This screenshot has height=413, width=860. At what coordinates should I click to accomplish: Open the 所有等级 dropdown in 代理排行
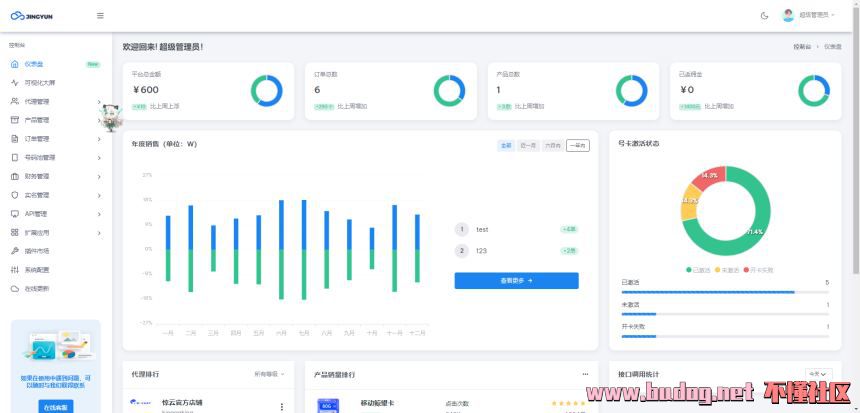(x=269, y=374)
